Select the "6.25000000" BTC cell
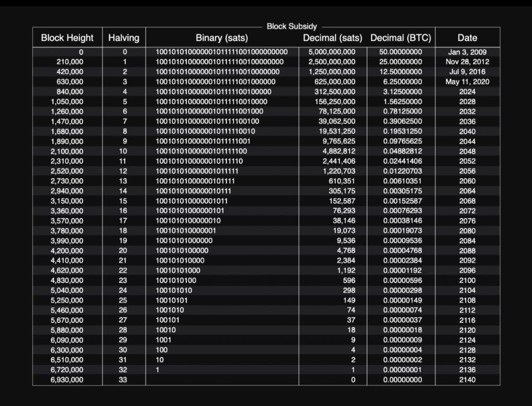 (403, 82)
